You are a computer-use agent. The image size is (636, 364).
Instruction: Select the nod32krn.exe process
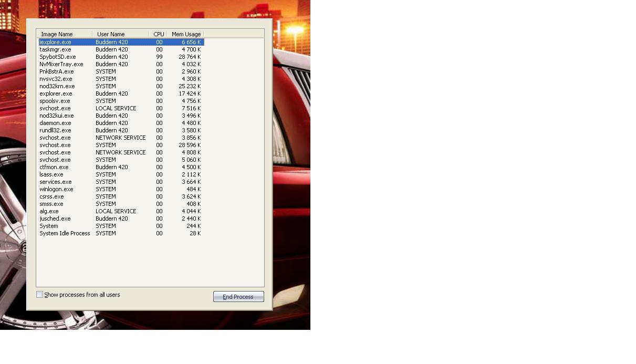[121, 86]
